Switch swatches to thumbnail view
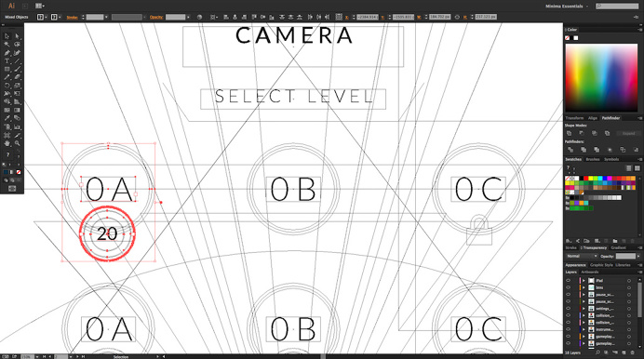 (x=637, y=168)
